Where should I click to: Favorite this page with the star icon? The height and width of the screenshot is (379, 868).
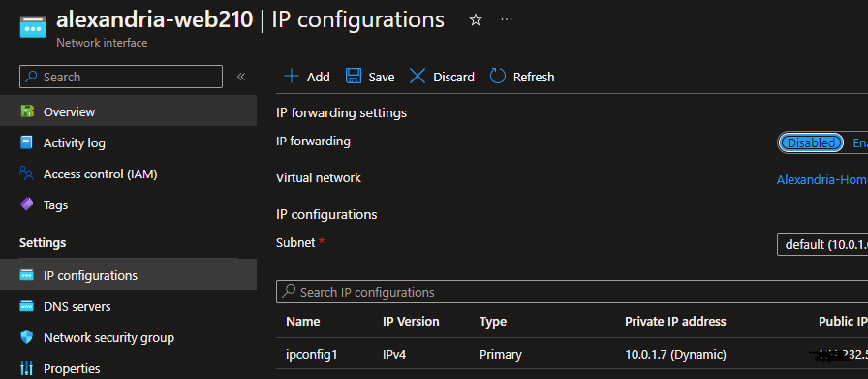pos(475,20)
